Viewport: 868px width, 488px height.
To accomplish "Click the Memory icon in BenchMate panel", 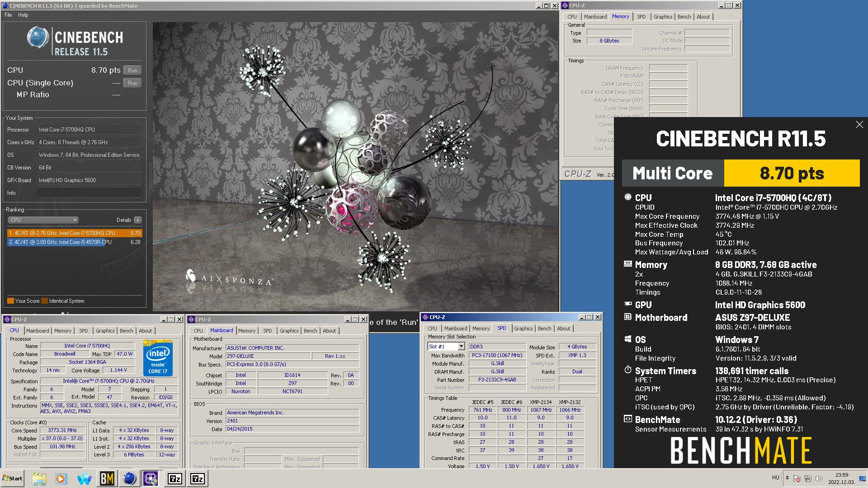I will [x=628, y=264].
